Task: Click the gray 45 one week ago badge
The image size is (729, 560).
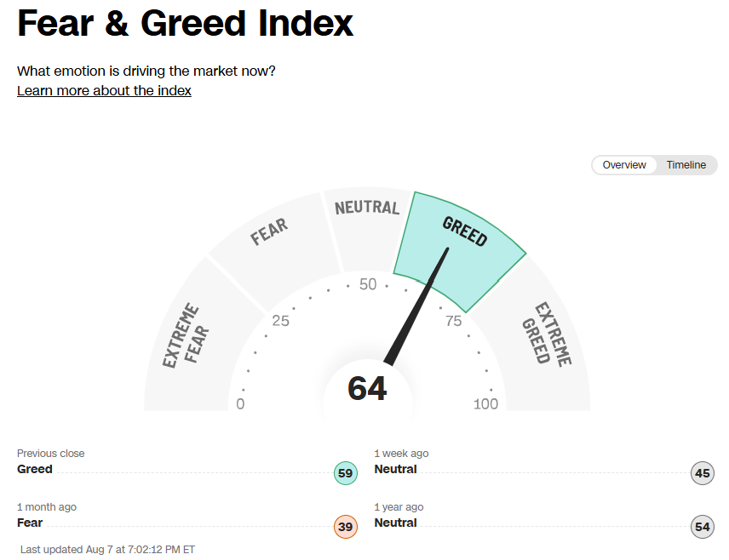Action: coord(702,473)
